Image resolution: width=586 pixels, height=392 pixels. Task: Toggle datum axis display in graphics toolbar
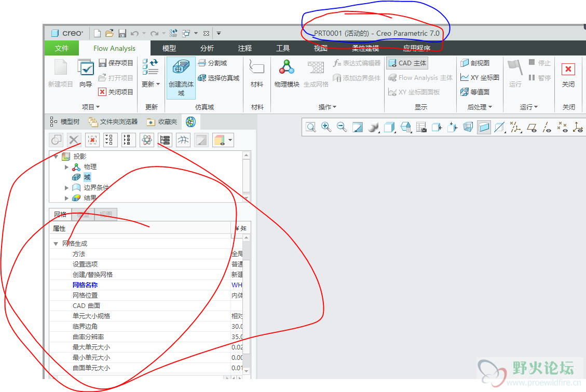point(547,128)
